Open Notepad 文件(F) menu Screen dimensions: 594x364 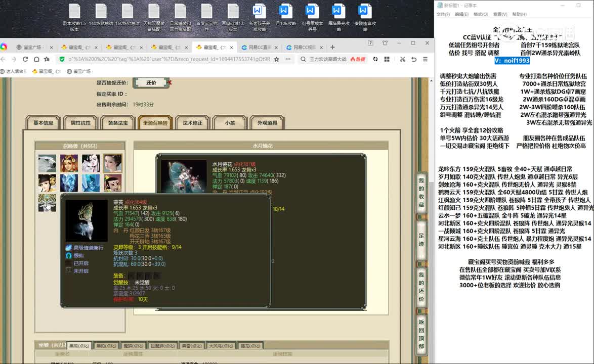click(443, 14)
